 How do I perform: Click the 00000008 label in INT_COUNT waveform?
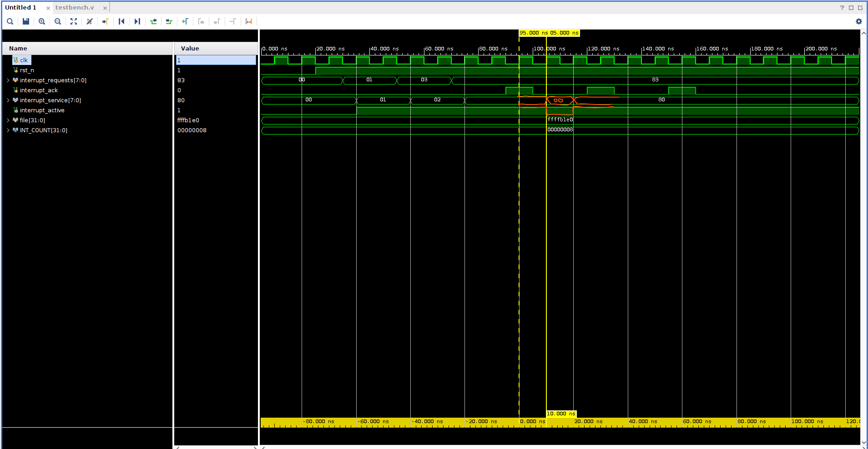tap(560, 130)
